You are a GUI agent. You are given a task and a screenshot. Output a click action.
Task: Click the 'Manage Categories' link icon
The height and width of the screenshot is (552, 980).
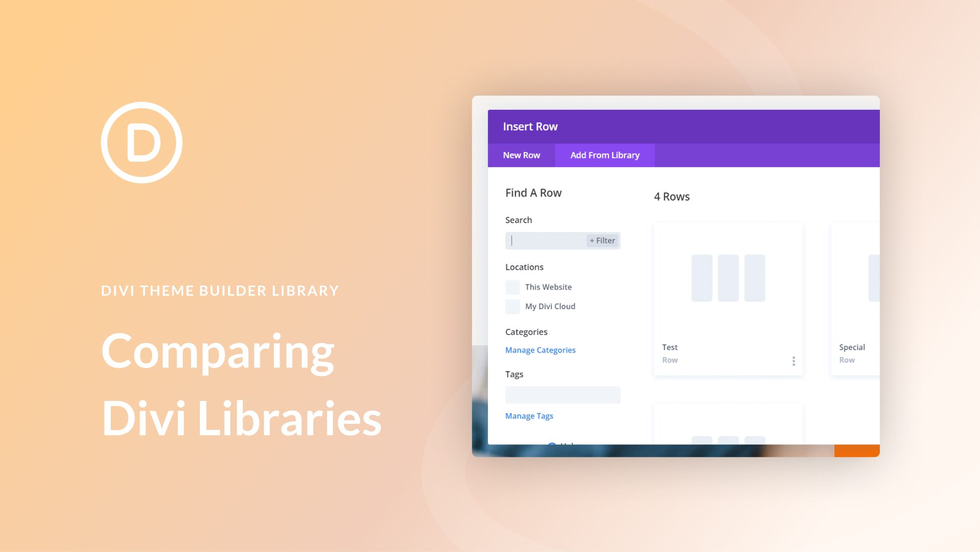coord(540,350)
